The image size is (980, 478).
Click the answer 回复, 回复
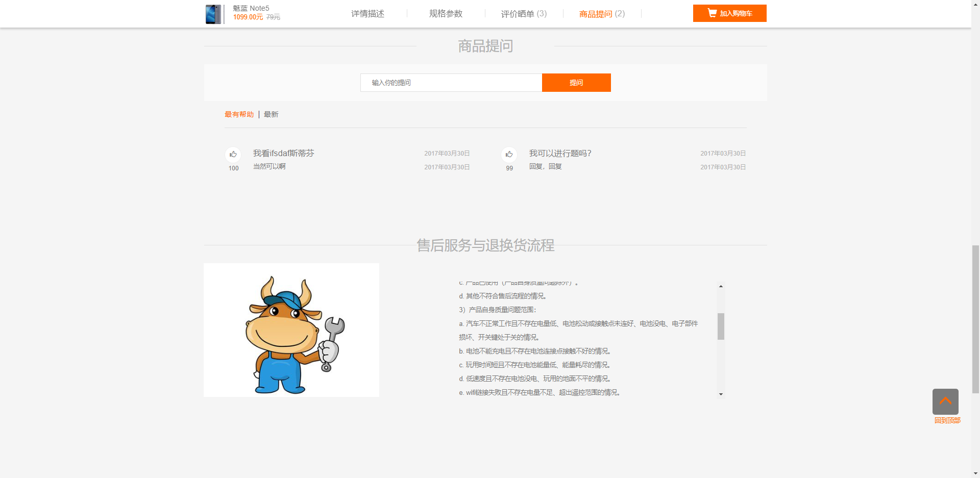[545, 166]
